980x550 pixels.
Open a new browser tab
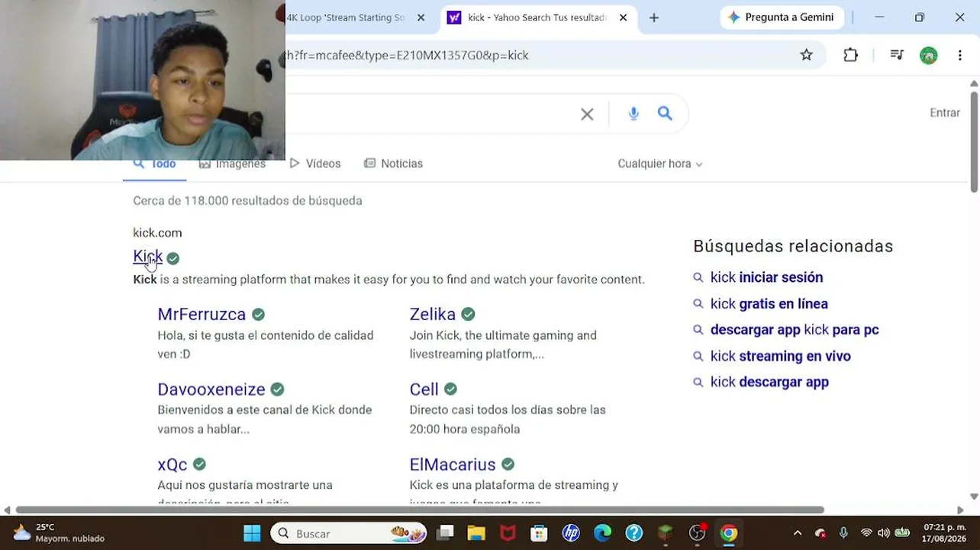tap(654, 18)
